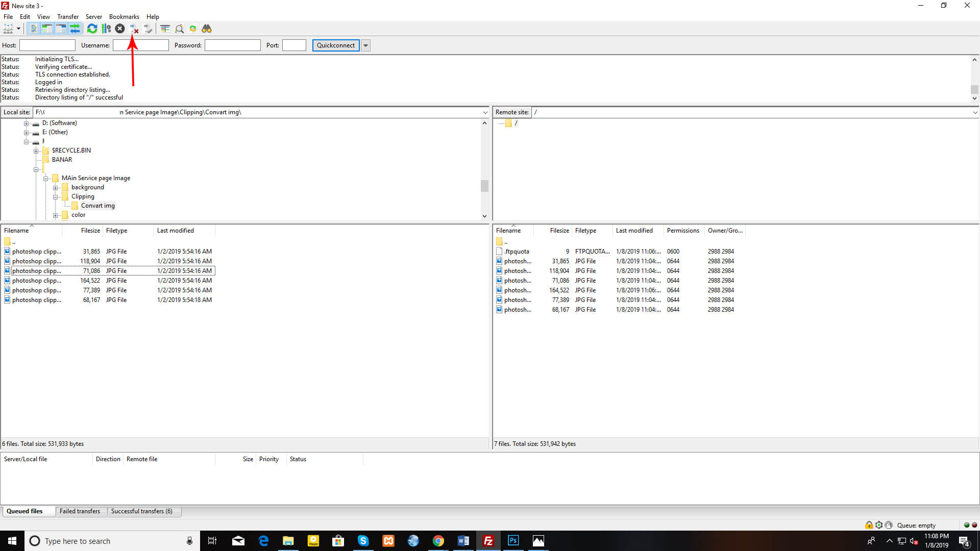980x551 pixels.
Task: Open the Bookmarks menu
Action: pos(124,17)
